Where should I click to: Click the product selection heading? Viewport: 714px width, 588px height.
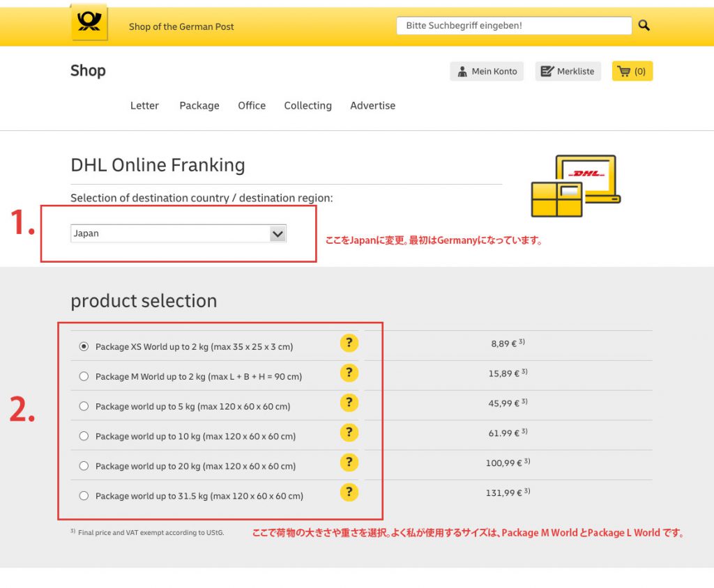144,301
